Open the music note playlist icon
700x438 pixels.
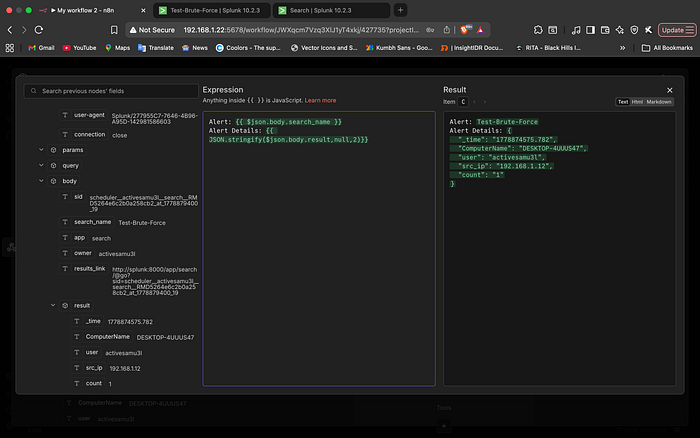[576, 30]
